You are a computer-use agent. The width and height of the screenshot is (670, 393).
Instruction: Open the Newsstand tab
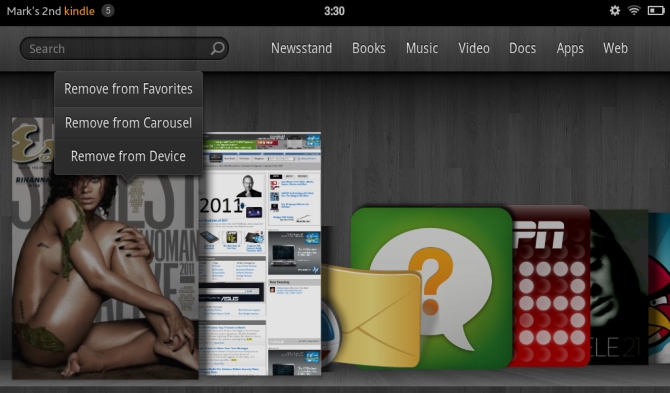click(301, 48)
